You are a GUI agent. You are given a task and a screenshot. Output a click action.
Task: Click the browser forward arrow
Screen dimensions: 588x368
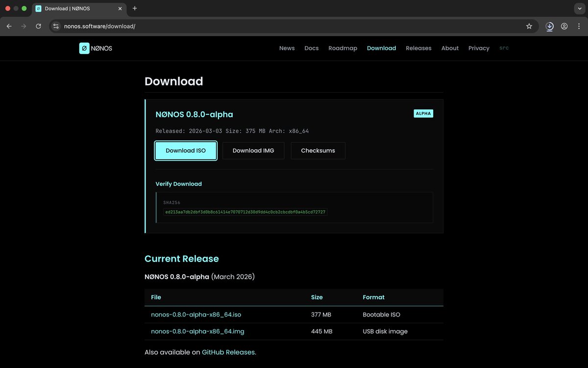(x=24, y=26)
